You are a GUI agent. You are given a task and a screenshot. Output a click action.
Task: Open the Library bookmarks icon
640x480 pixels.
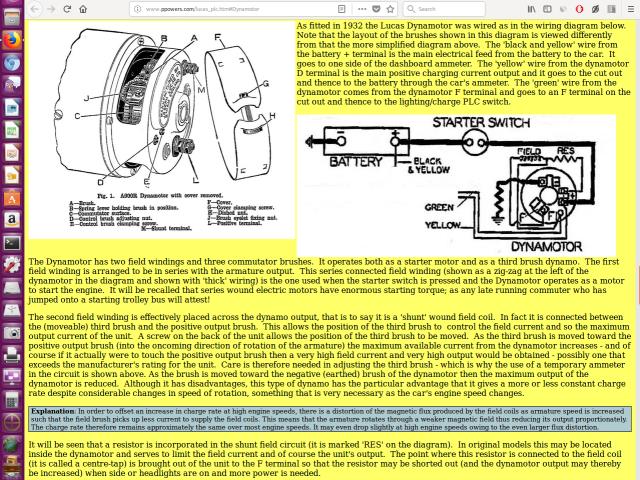click(x=533, y=8)
